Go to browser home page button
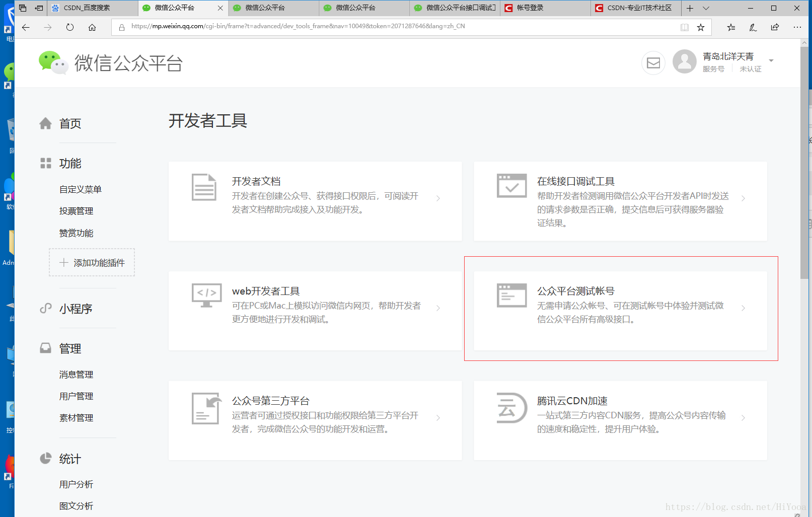This screenshot has height=517, width=812. [x=92, y=27]
